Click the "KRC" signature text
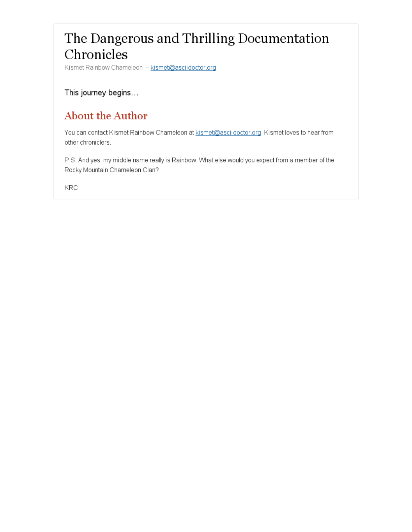This screenshot has width=412, height=532. (x=71, y=188)
